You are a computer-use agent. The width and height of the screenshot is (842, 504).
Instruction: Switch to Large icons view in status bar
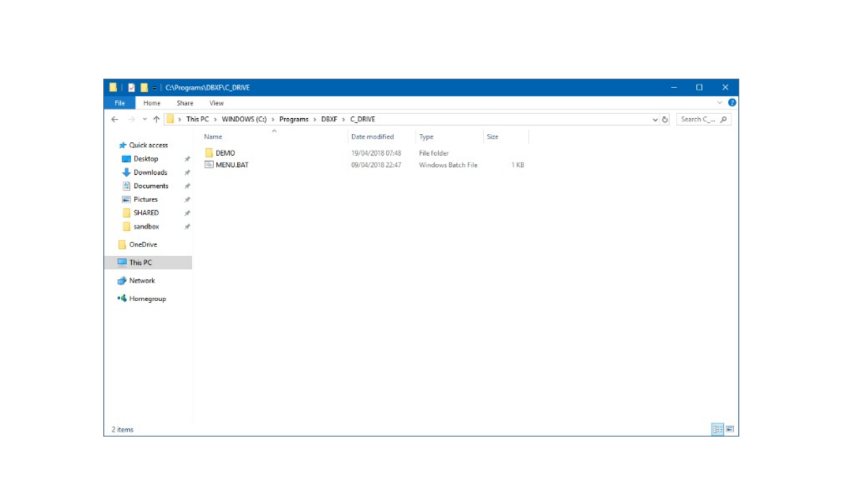(730, 430)
